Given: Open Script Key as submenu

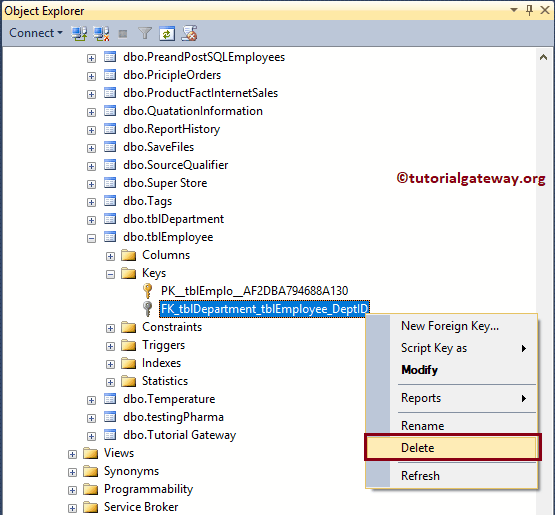Looking at the screenshot, I should click(x=452, y=348).
